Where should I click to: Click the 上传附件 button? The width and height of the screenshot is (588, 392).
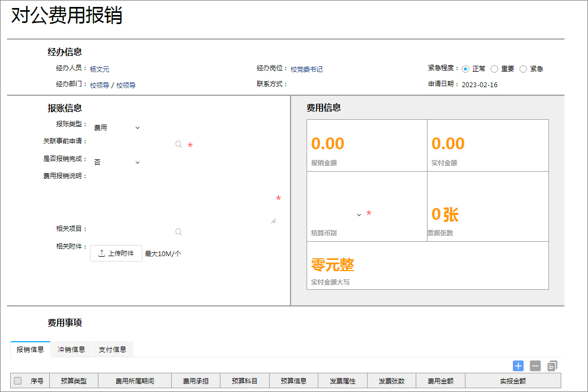(x=116, y=253)
